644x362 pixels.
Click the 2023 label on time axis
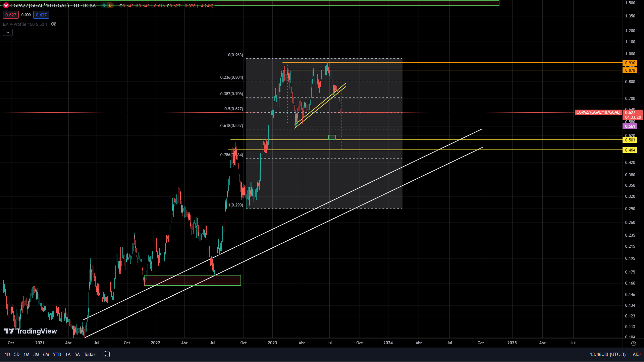coord(272,343)
